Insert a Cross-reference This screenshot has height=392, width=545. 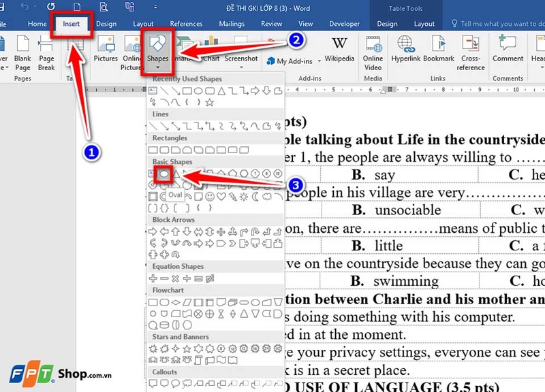point(471,53)
